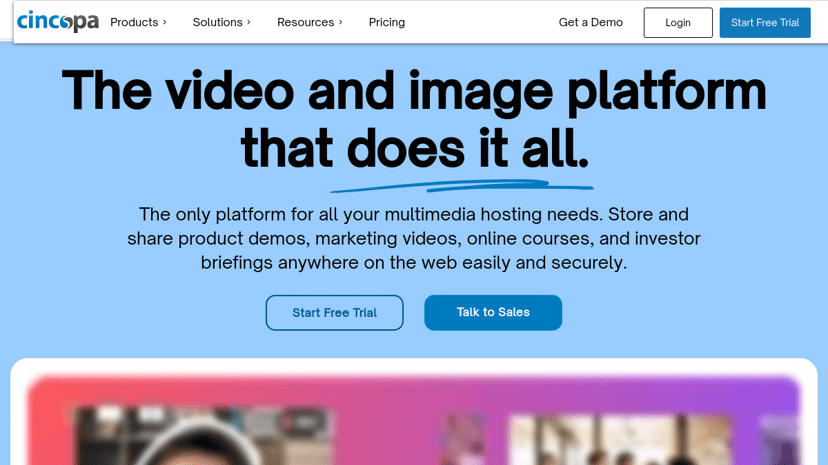Open the left video thumbnail with face

click(x=201, y=435)
